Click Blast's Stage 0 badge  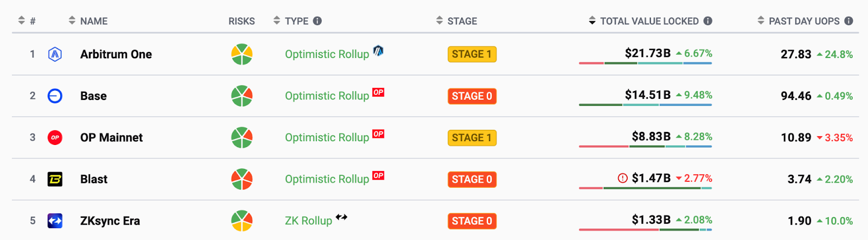(x=472, y=179)
